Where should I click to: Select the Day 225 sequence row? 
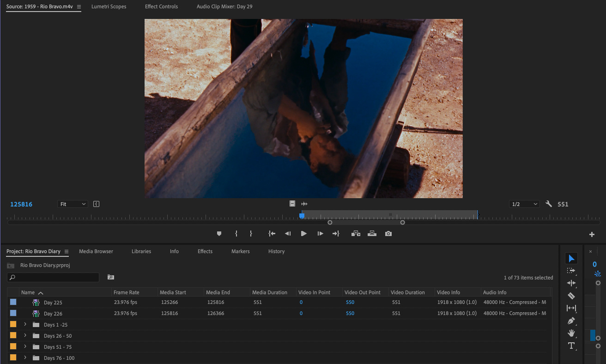(x=279, y=302)
